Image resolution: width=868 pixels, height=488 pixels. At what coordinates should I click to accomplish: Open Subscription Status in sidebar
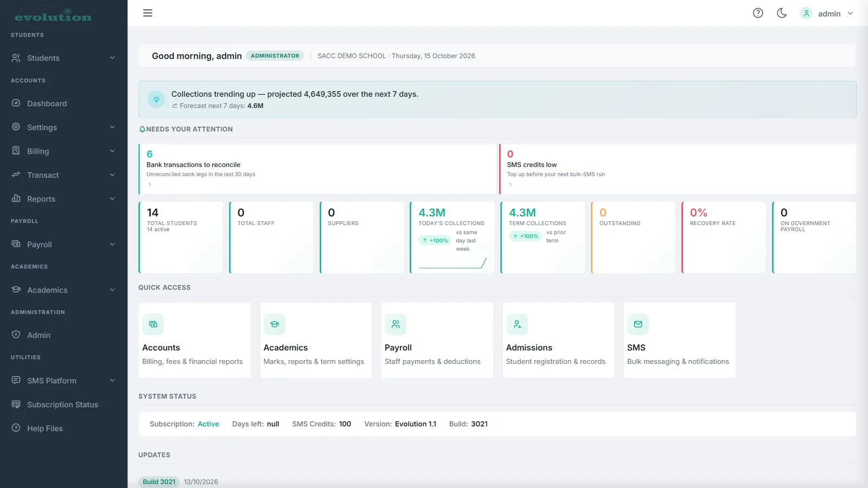(x=63, y=404)
